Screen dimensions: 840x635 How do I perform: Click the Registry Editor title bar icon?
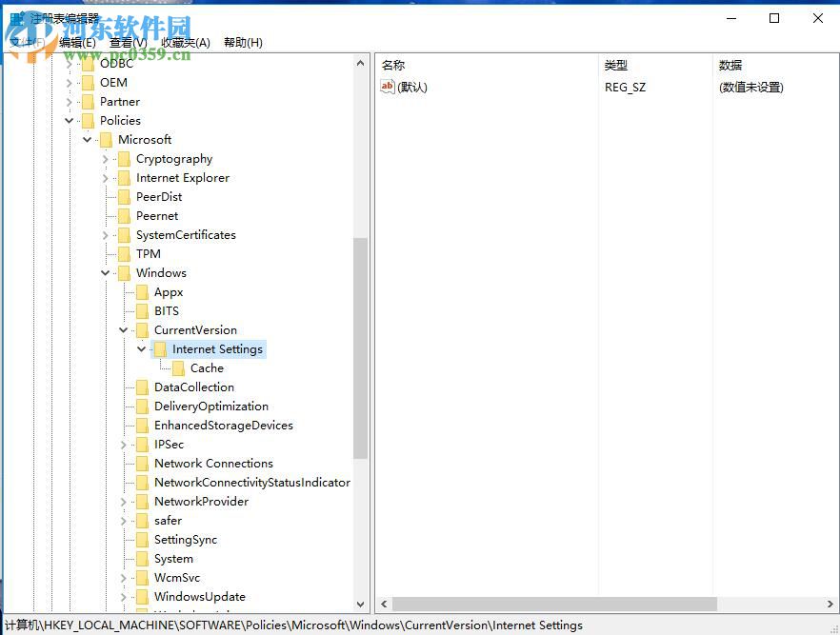tap(15, 17)
